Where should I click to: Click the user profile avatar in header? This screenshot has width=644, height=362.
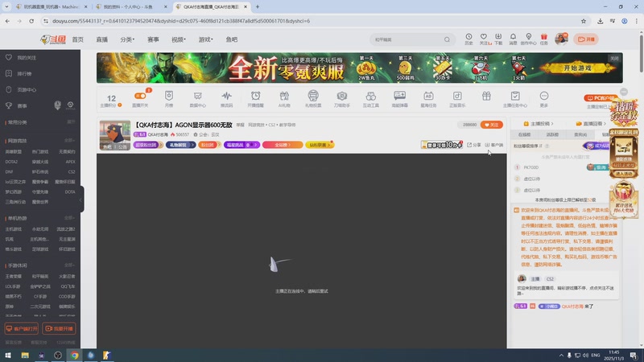561,39
